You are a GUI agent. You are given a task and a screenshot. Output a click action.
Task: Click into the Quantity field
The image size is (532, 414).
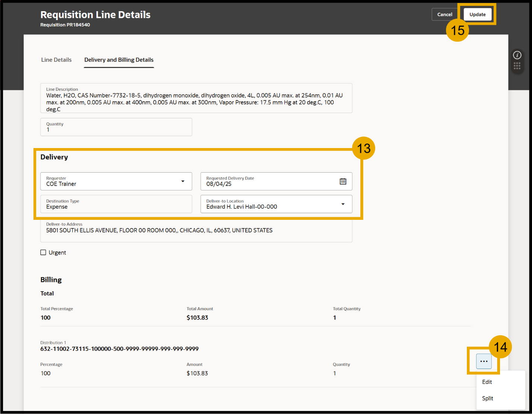[x=116, y=127]
